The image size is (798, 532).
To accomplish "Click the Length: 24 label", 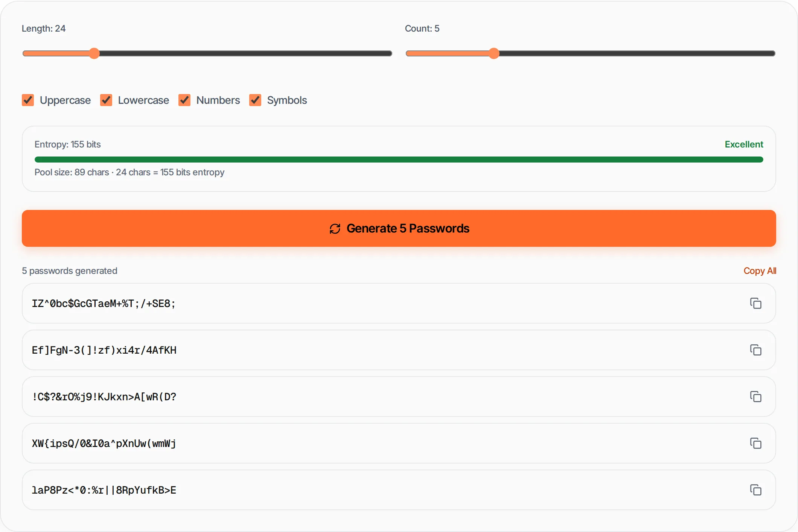I will pos(44,29).
